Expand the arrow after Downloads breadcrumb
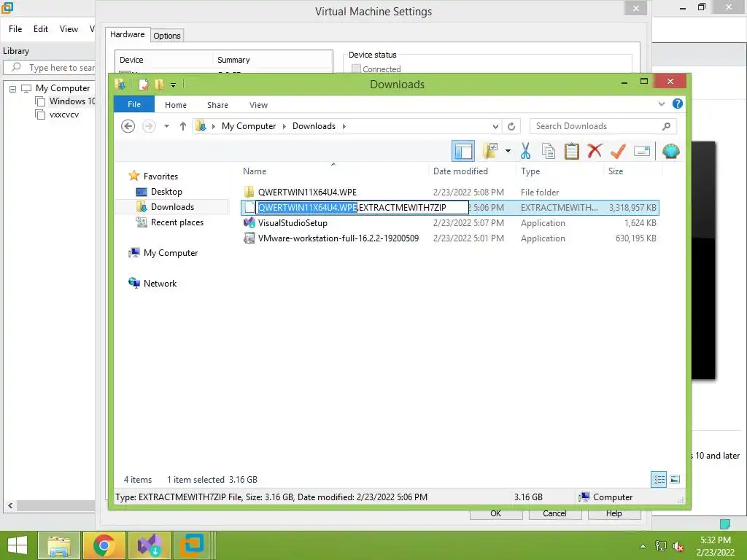Viewport: 747px width, 560px height. [344, 126]
